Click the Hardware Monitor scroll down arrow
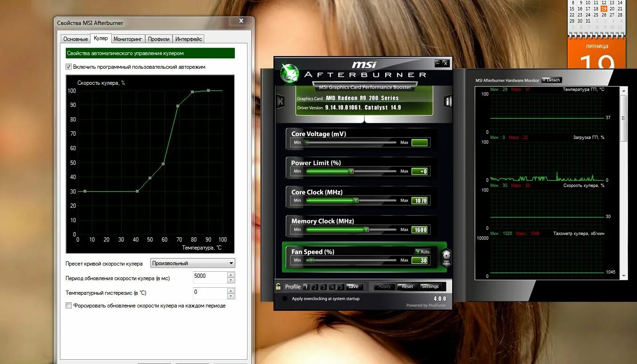Viewport: 637px width, 364px height. point(624,276)
